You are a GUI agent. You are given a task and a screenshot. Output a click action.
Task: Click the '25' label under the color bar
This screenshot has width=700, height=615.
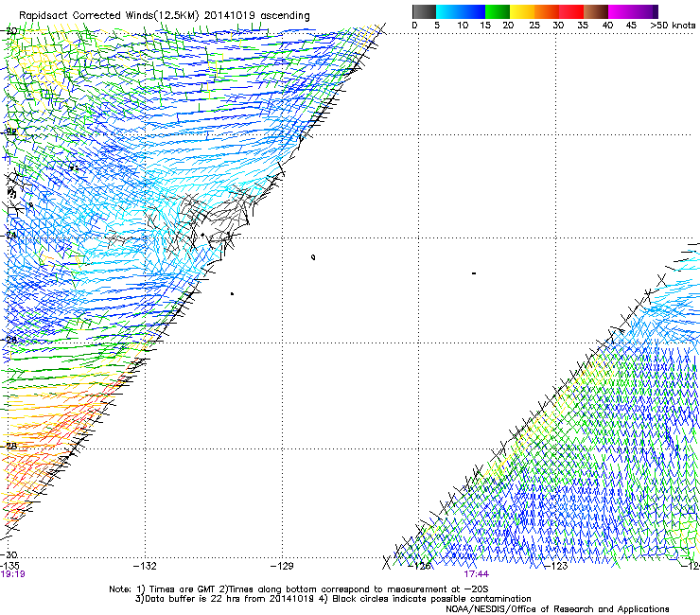pos(534,26)
